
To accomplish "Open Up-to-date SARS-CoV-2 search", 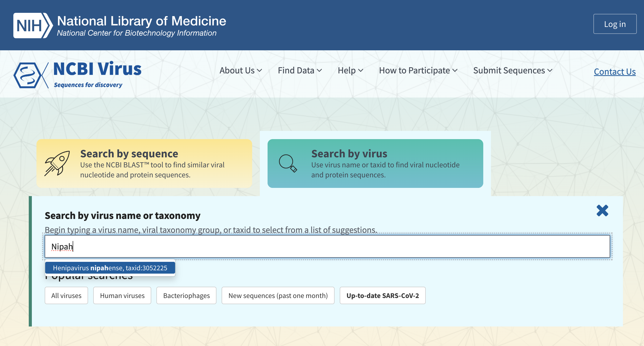I will pyautogui.click(x=383, y=295).
